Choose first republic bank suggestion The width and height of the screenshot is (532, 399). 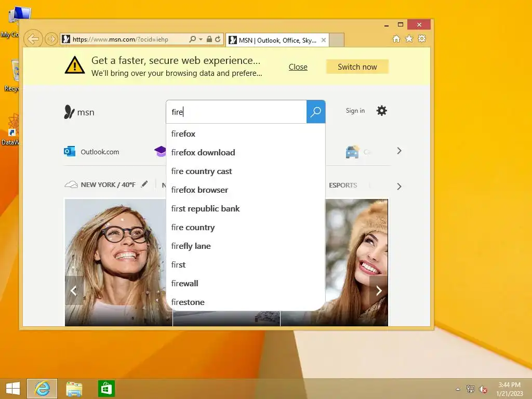point(245,208)
